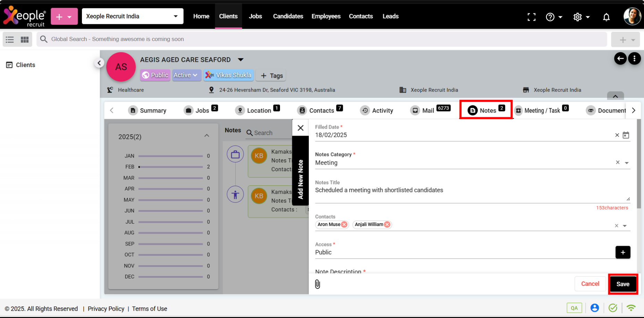This screenshot has width=644, height=318.
Task: Select Clients in the left sidebar
Action: [x=21, y=65]
